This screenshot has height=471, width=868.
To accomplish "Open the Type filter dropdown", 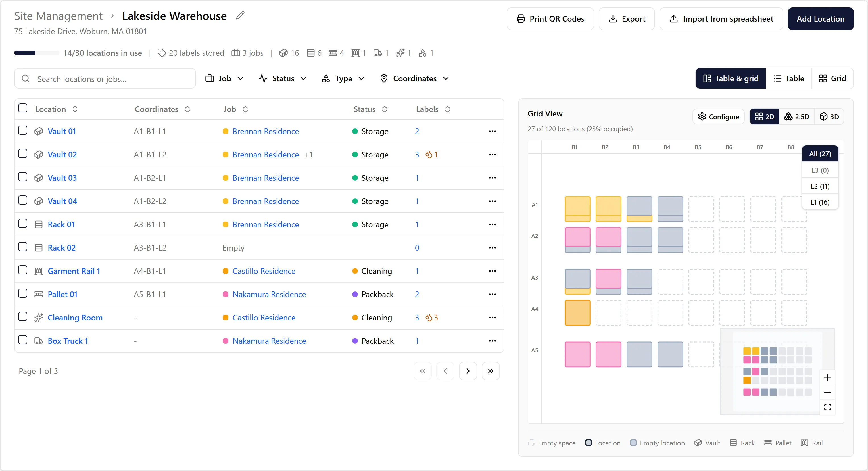I will click(x=343, y=78).
